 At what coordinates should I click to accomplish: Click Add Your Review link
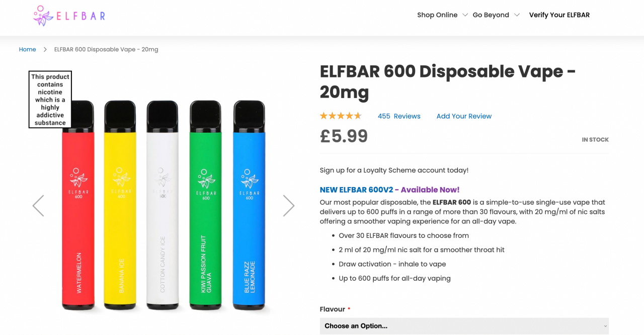464,116
